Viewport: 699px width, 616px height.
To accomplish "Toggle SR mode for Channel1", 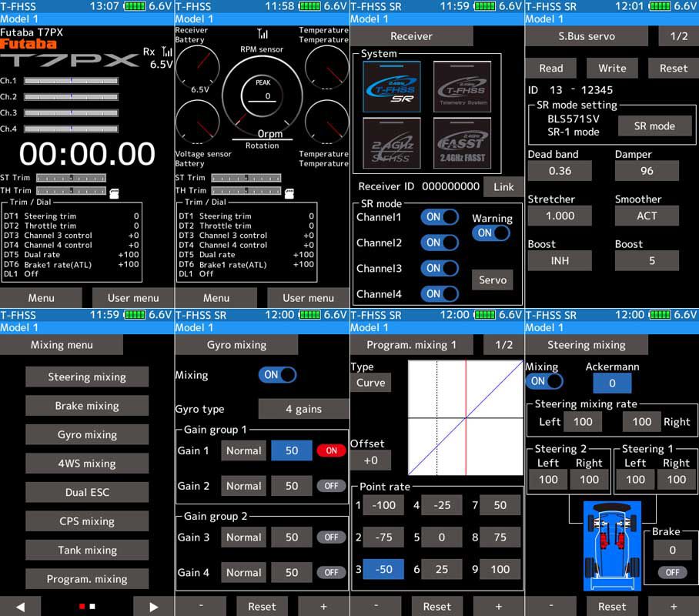I will (439, 217).
